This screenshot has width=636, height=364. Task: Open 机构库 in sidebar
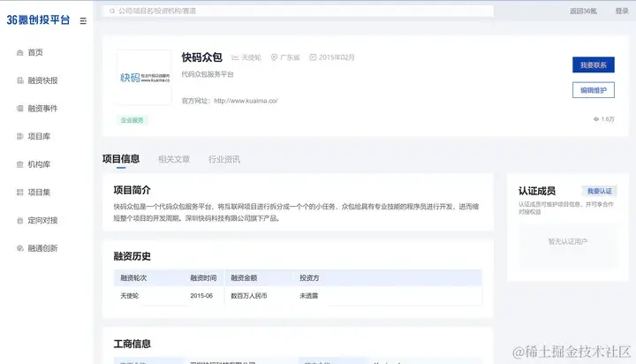[39, 164]
